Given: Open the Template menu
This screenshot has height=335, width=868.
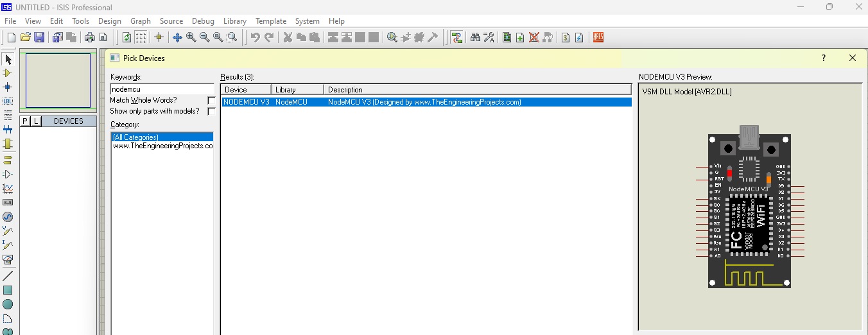Looking at the screenshot, I should click(271, 21).
